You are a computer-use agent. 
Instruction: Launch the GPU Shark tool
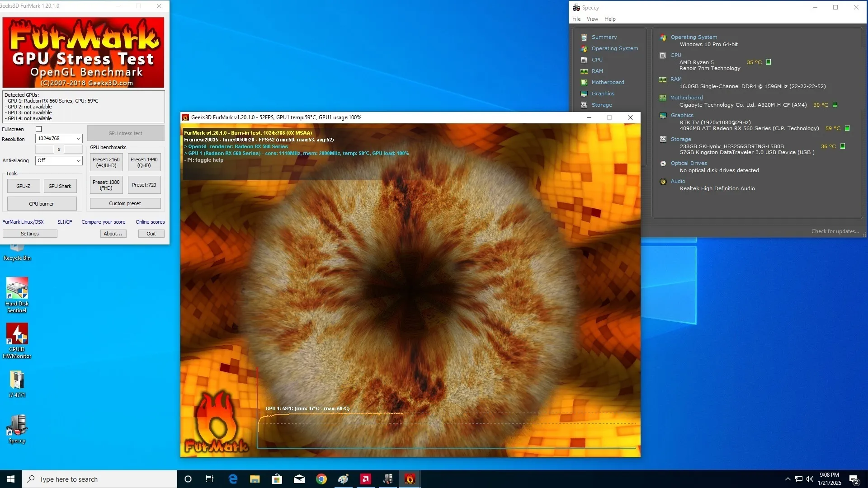(60, 186)
